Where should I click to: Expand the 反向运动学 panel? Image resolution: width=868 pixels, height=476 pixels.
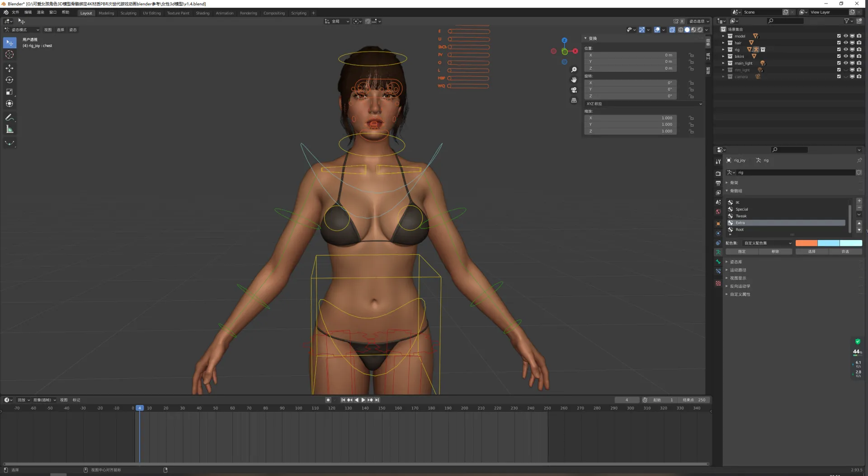point(740,286)
